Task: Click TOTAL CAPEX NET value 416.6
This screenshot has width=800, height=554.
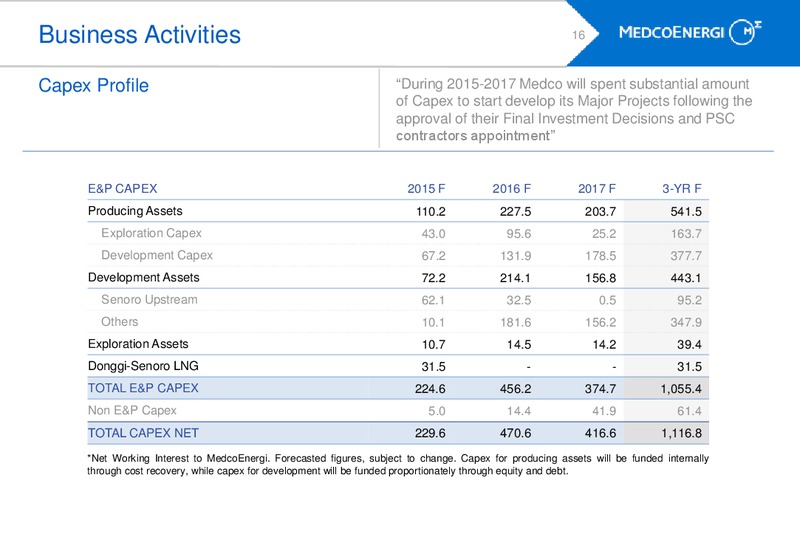Action: coord(601,433)
